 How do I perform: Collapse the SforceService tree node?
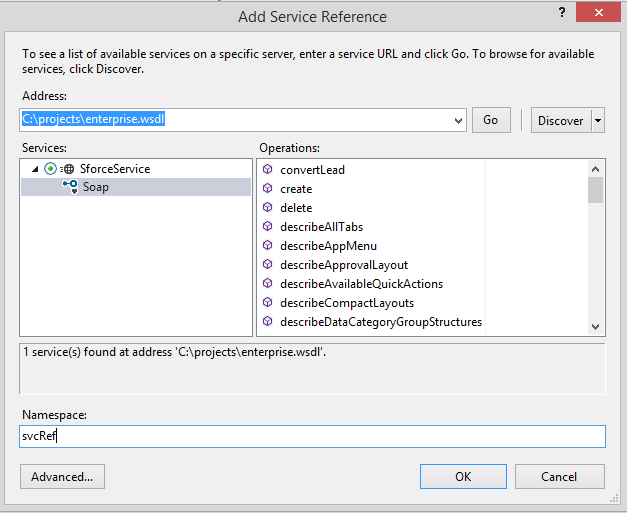pos(36,169)
